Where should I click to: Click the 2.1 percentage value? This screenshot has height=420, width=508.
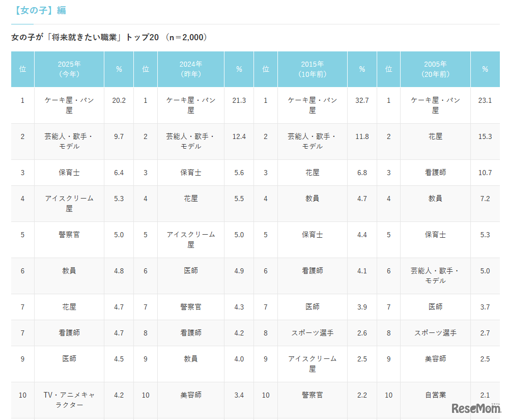tap(485, 395)
